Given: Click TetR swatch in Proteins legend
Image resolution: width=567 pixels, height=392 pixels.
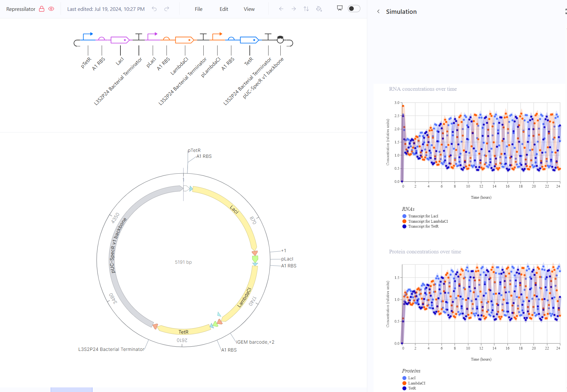Looking at the screenshot, I should pos(404,388).
